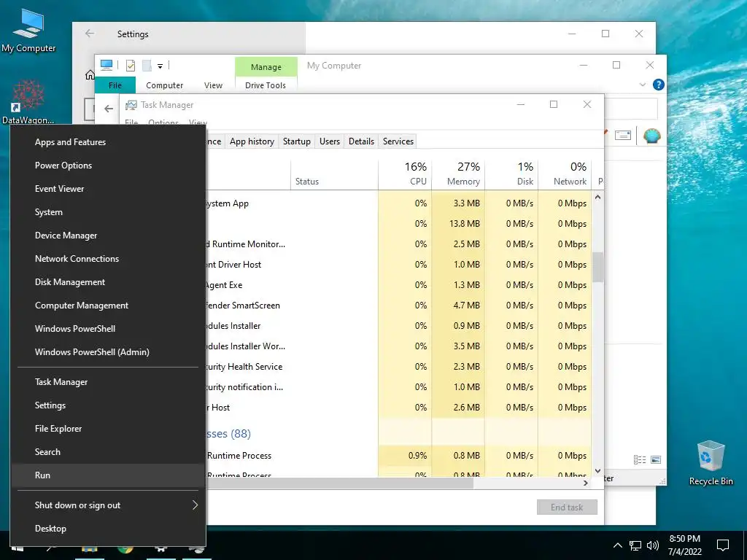Choose Power Options from the menu
The width and height of the screenshot is (747, 560).
(108, 166)
